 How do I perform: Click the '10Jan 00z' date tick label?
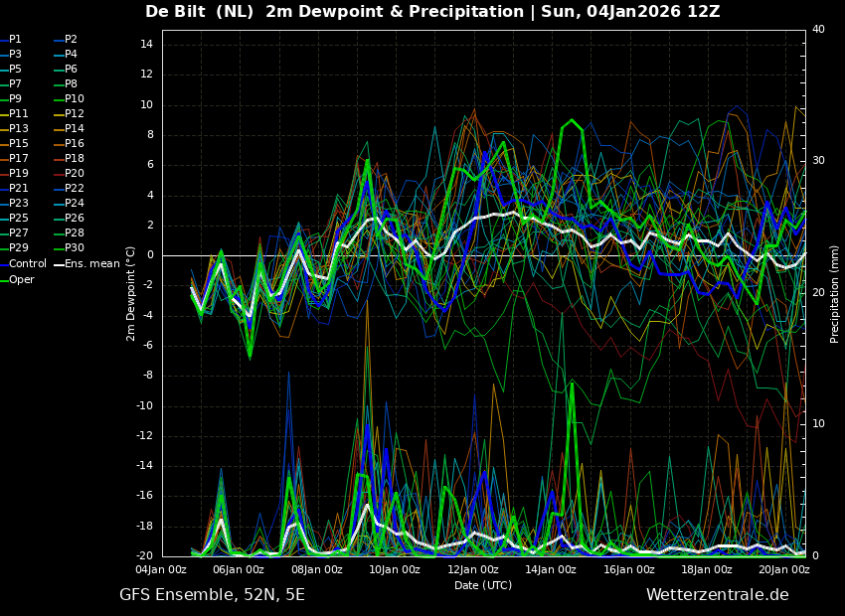(x=395, y=569)
